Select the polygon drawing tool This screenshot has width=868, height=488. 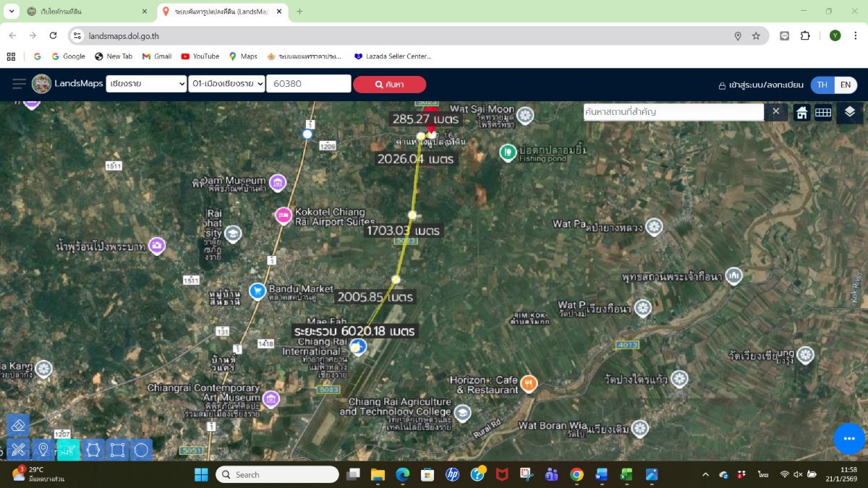coord(93,450)
